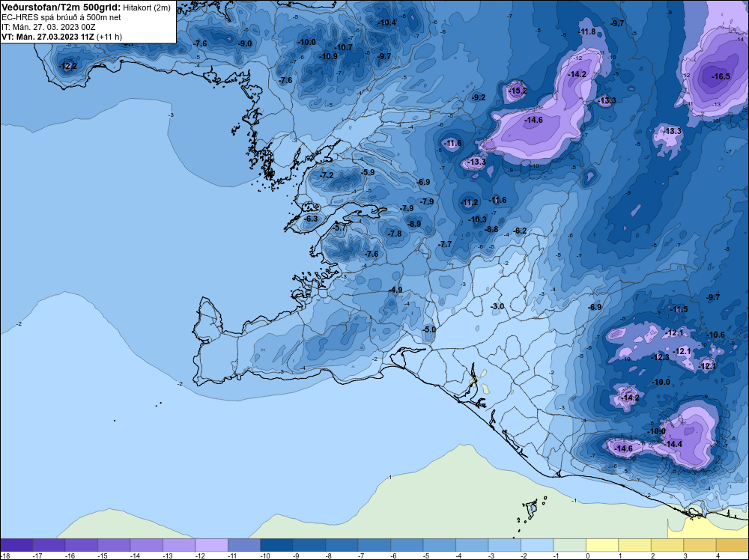
Task: Click the -10.3 temperature label
Action: click(478, 219)
